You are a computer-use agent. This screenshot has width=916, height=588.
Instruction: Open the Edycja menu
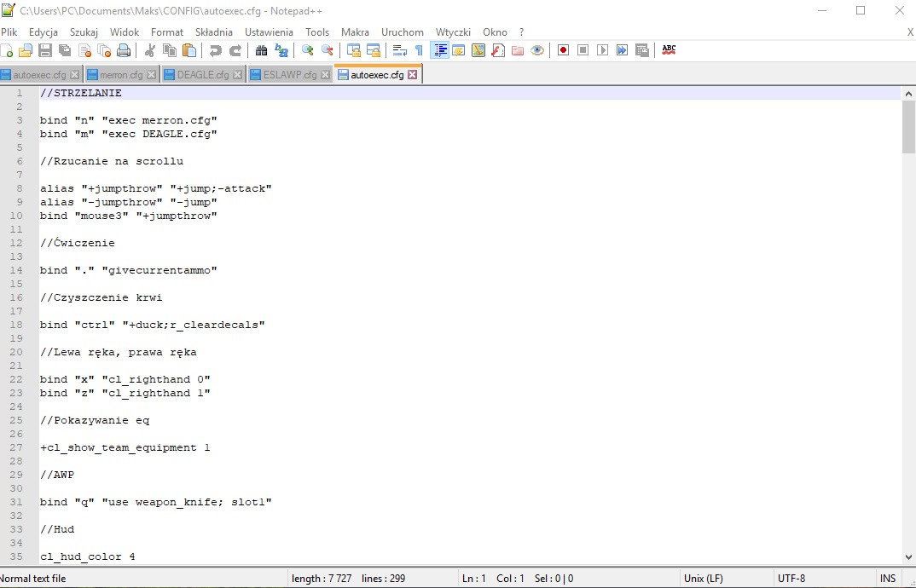coord(43,32)
